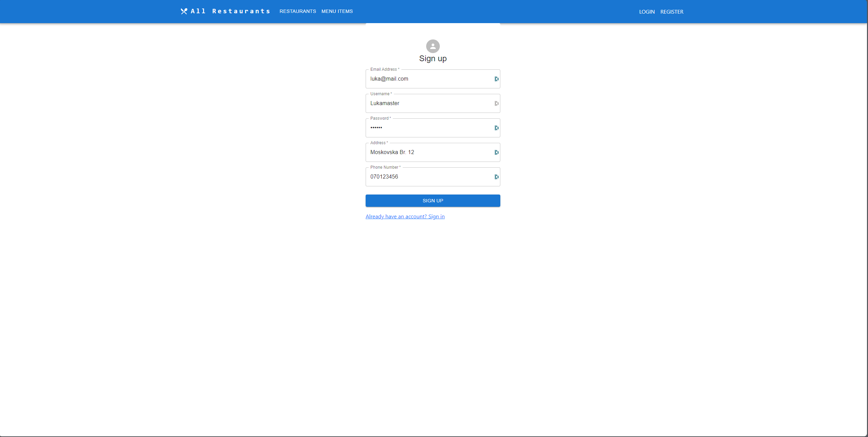Viewport: 868px width, 437px height.
Task: Click the Sign up heading text
Action: click(433, 58)
